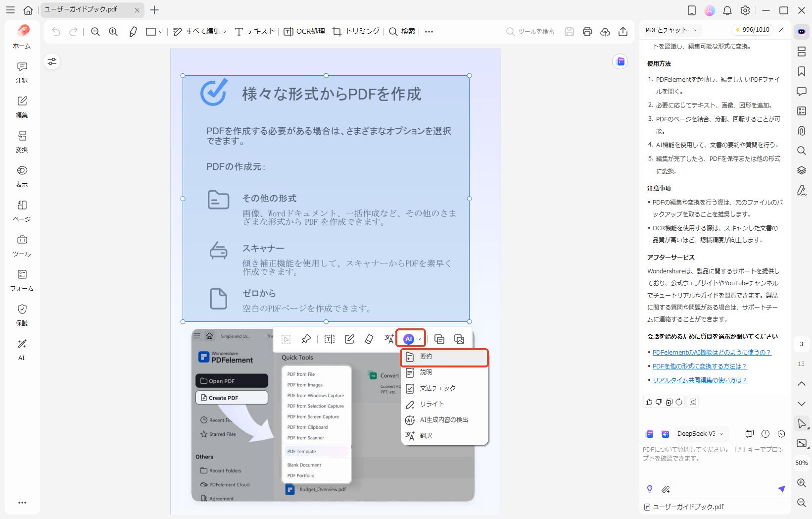Screen dimensions: 812x519
Task: Open link PDFを他の形式に変換する方法は？
Action: coord(700,366)
